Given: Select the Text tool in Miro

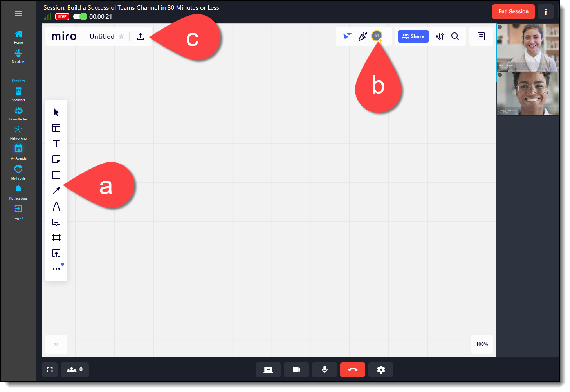Looking at the screenshot, I should click(x=56, y=144).
